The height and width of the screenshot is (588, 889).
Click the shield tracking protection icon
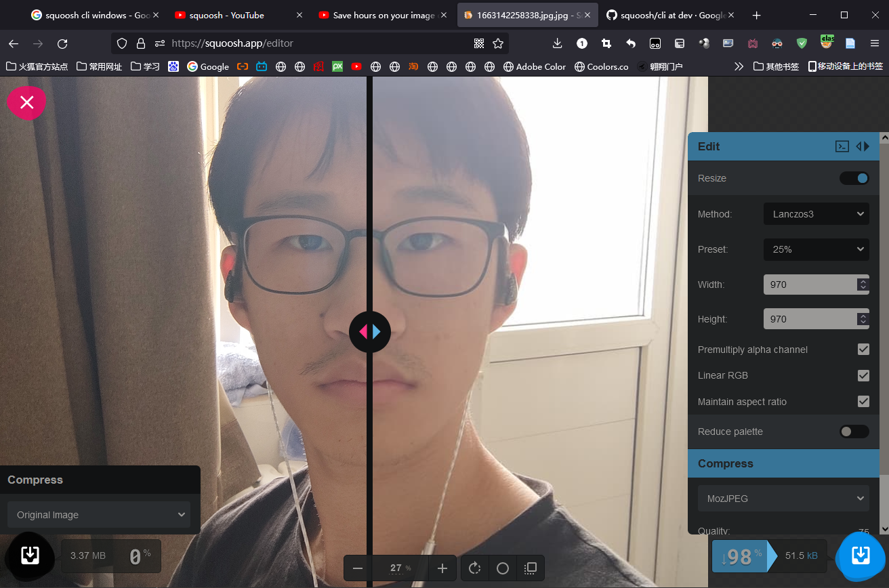(122, 43)
